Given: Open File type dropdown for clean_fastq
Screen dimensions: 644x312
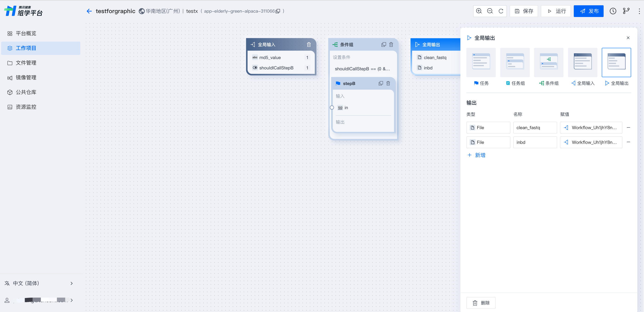Looking at the screenshot, I should pos(488,128).
